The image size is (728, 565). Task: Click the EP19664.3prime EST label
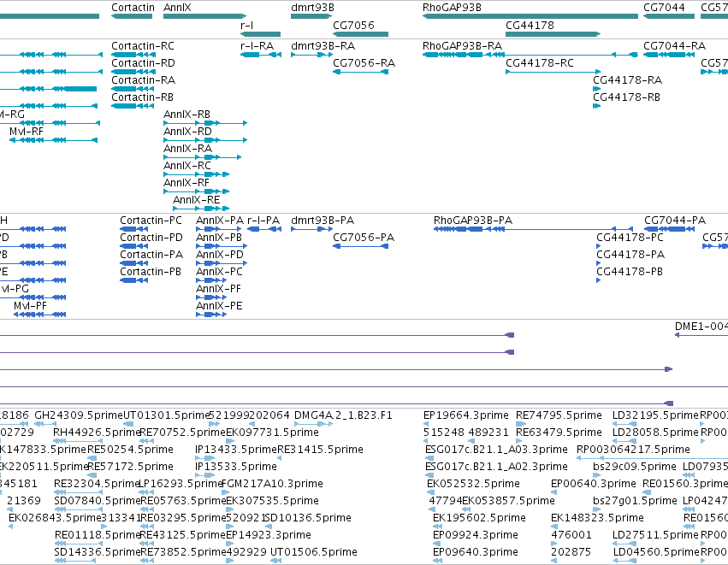pos(466,415)
